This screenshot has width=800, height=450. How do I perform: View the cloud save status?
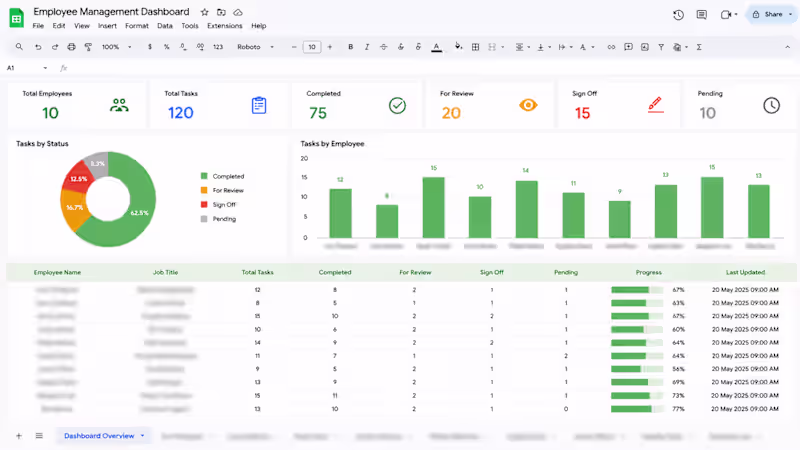point(238,12)
